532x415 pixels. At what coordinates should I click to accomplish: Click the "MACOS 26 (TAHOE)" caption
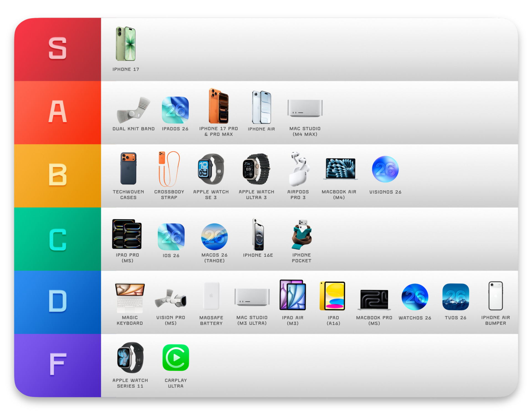pos(214,258)
